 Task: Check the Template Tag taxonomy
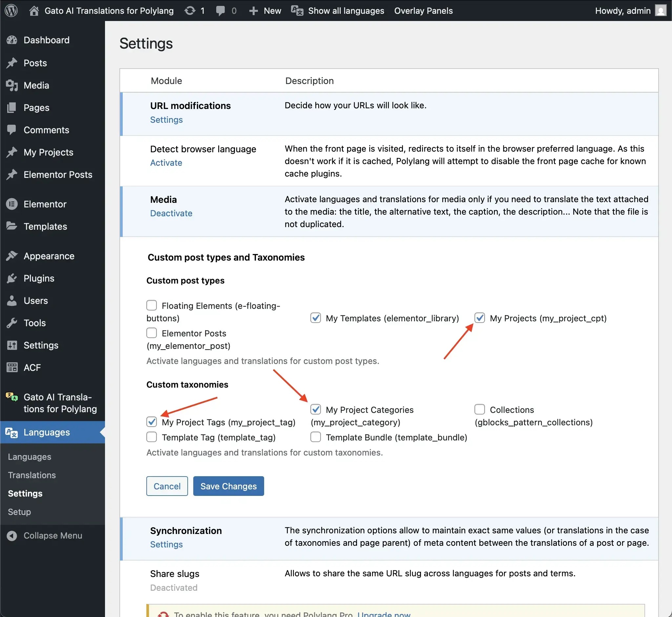[x=151, y=437]
